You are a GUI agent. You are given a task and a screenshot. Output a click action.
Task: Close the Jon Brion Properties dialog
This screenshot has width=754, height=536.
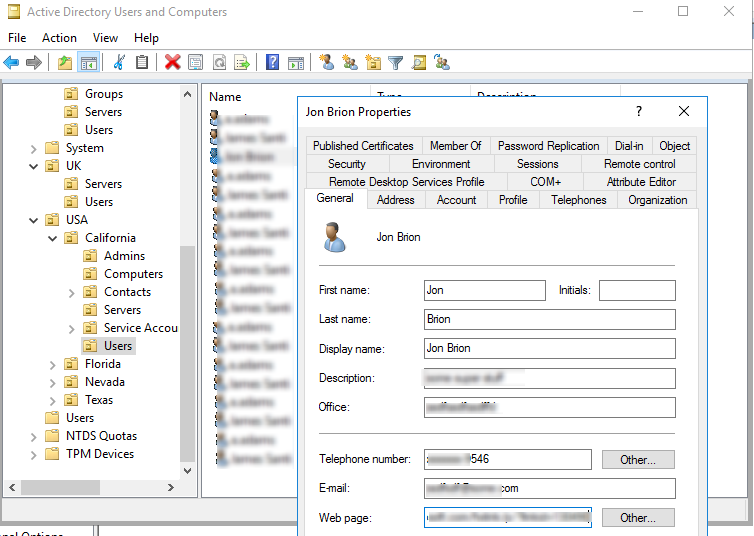[684, 112]
